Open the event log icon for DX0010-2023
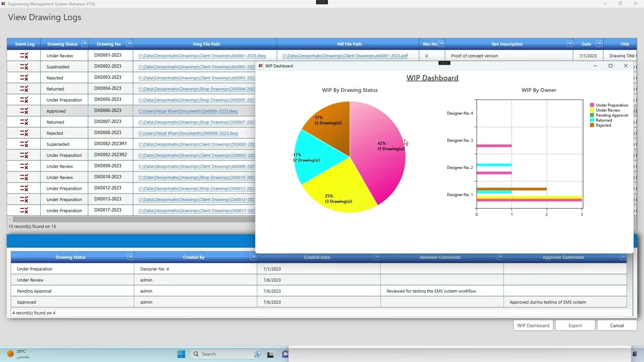 [24, 177]
